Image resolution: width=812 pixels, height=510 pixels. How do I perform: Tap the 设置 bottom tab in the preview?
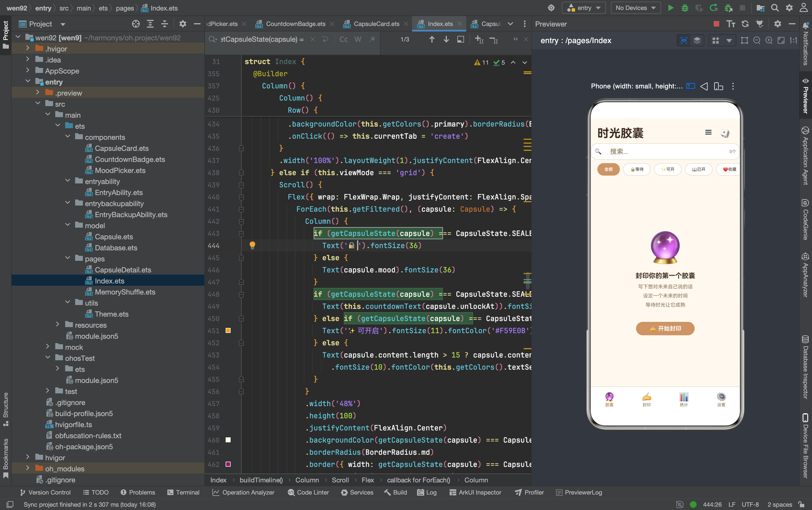pos(721,399)
